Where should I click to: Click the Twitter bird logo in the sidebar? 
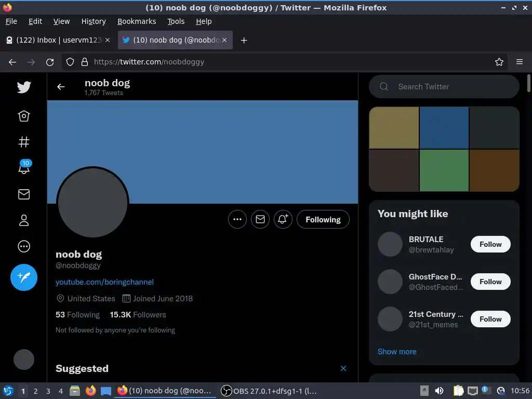[x=24, y=87]
